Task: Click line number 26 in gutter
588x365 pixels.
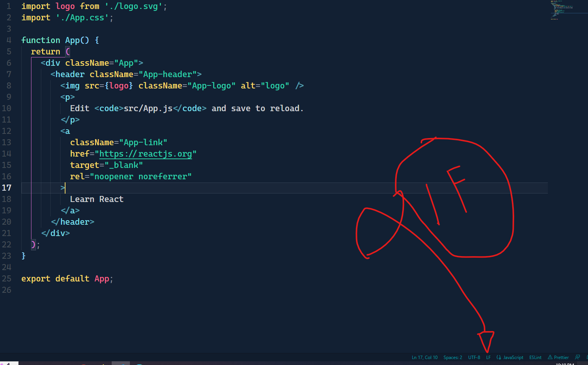Action: 7,290
